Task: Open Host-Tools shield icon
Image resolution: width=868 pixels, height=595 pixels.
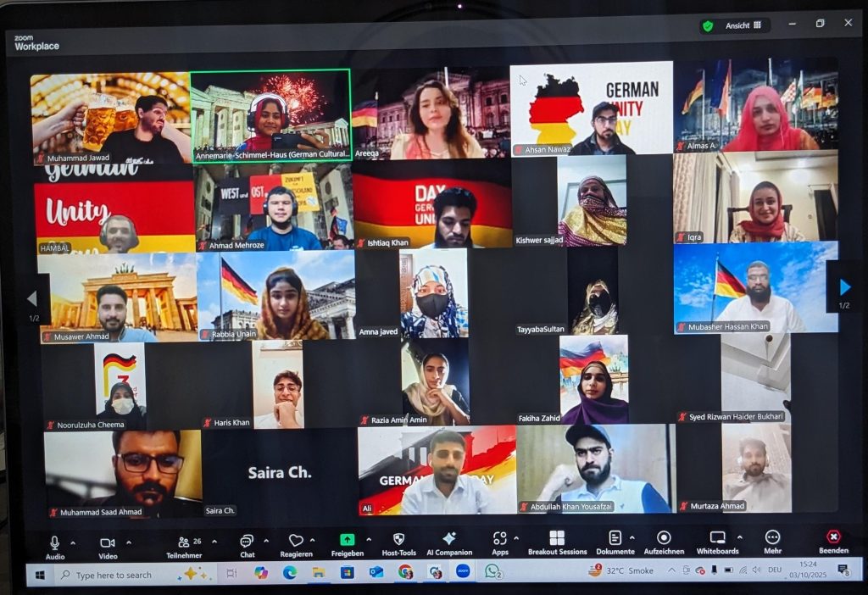Action: 398,540
